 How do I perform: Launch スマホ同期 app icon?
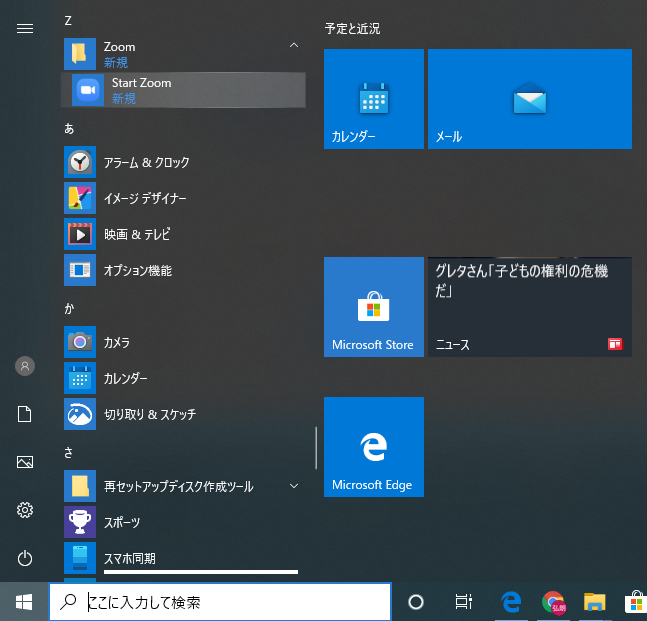[x=80, y=558]
